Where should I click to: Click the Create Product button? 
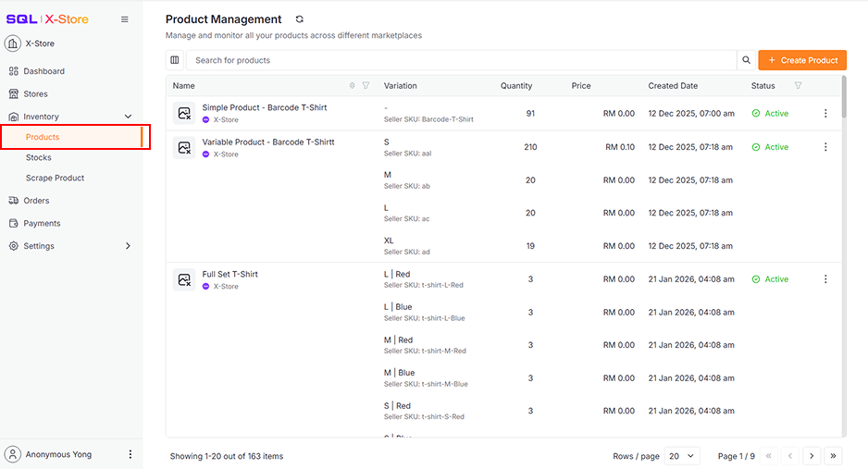coord(802,60)
